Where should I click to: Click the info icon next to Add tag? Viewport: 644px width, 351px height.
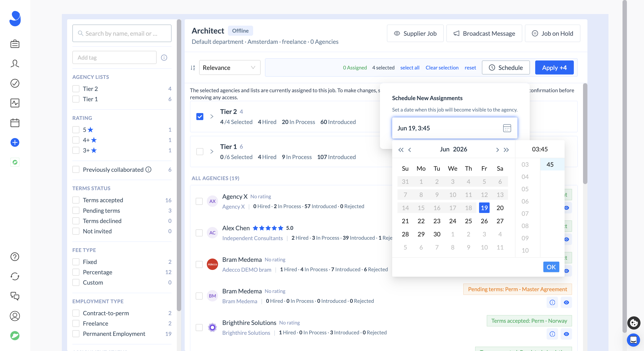pyautogui.click(x=164, y=58)
